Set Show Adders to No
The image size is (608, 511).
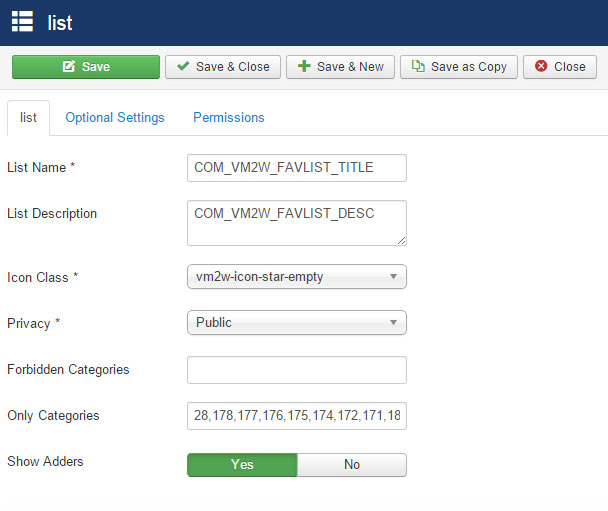352,464
